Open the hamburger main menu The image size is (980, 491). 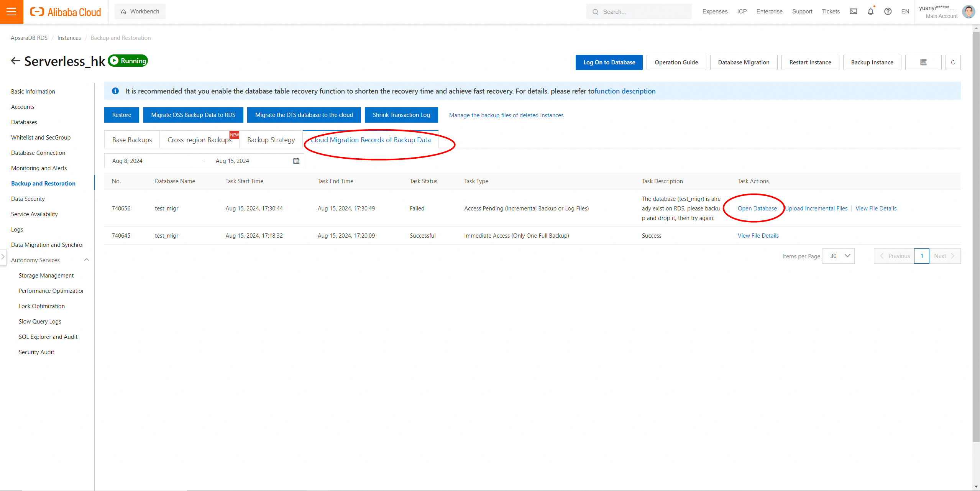pos(11,11)
